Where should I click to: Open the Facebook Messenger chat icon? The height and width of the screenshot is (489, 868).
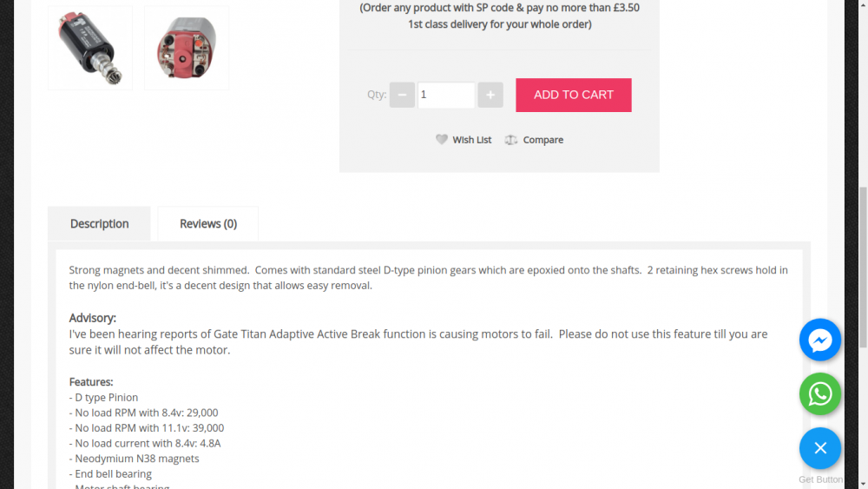pos(820,340)
